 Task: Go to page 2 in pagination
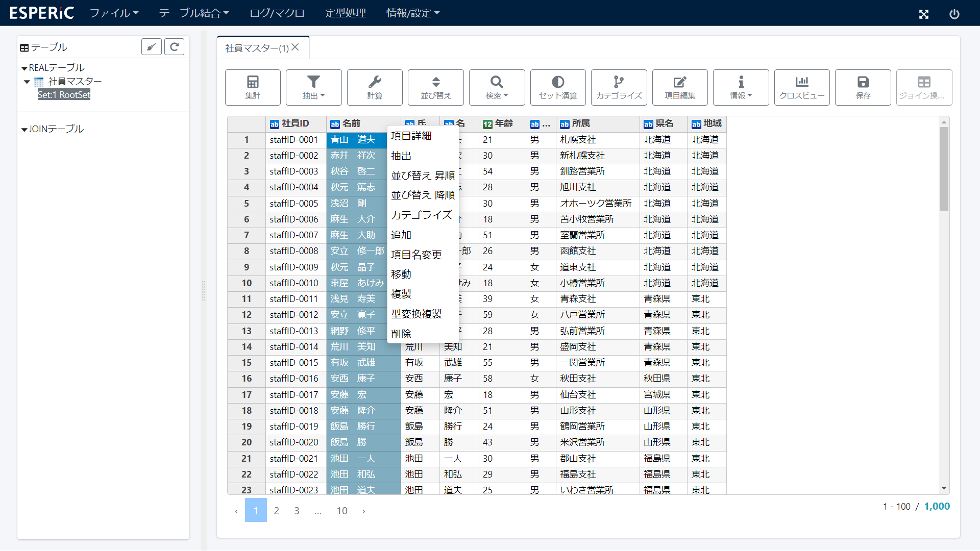coord(276,511)
